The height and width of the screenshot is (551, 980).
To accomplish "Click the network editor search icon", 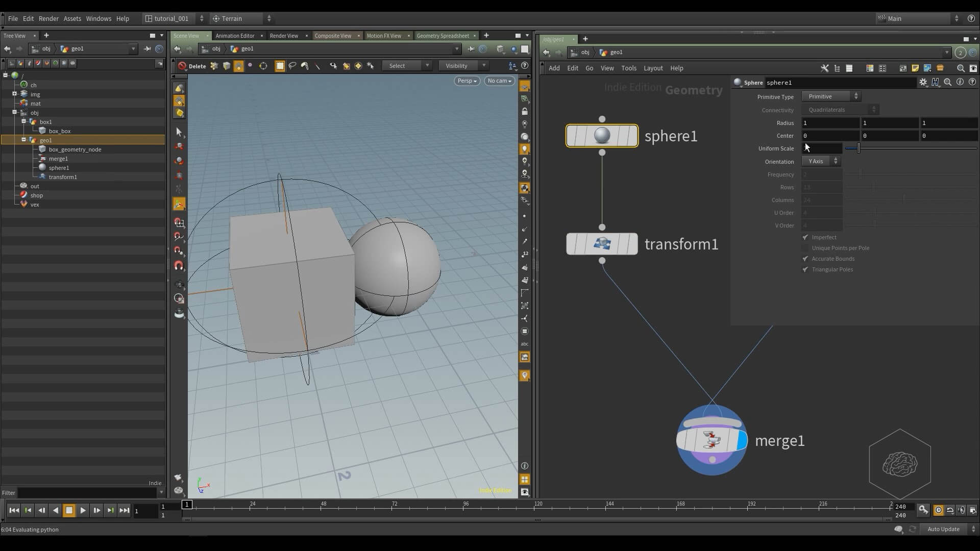I will pos(960,68).
